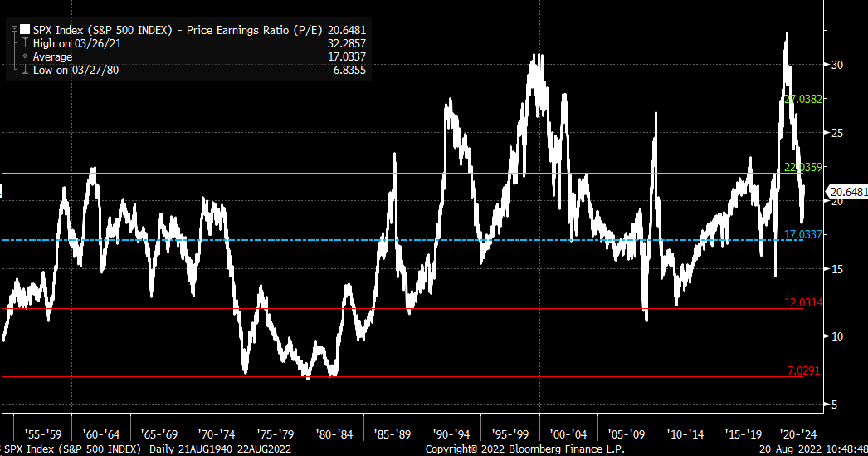
Task: Click the 6.8355 low value in legend
Action: click(349, 71)
